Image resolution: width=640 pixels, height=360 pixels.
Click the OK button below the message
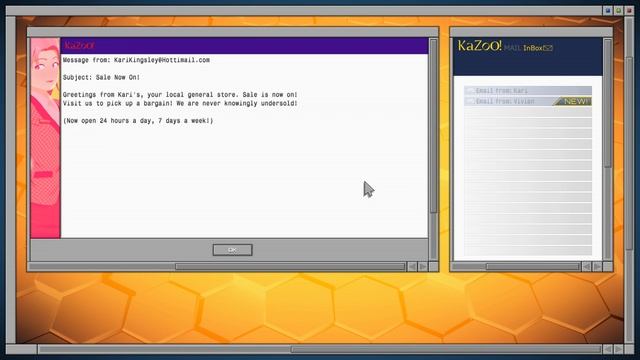point(232,250)
